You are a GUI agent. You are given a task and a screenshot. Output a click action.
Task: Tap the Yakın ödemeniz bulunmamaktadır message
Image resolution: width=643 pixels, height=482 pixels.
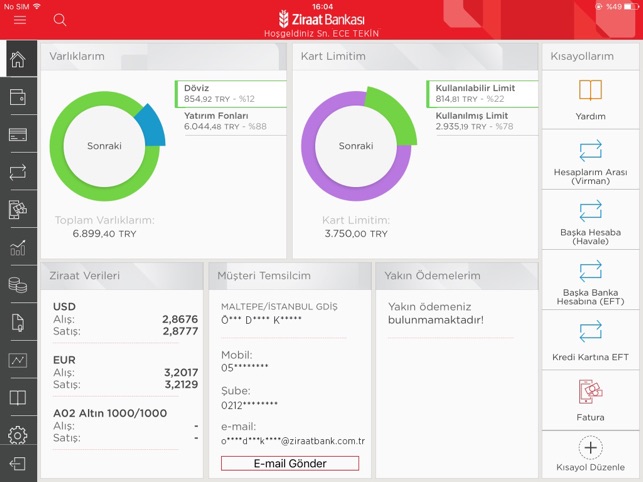click(436, 313)
